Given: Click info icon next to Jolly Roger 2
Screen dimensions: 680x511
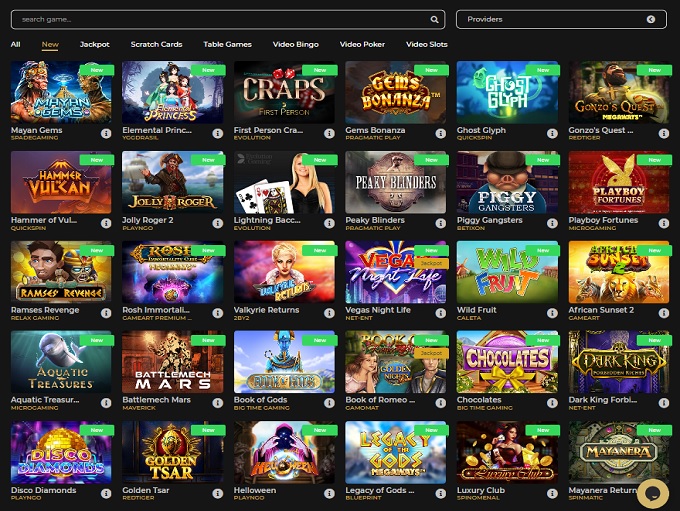Looking at the screenshot, I should coord(218,222).
